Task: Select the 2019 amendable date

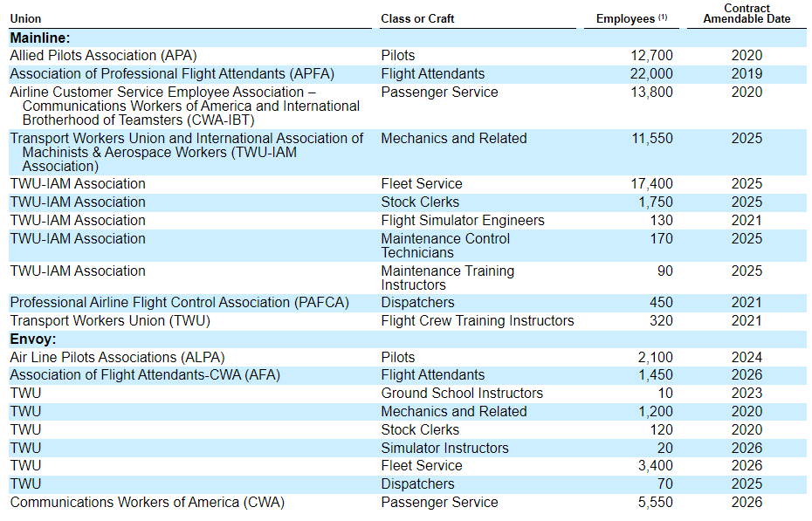Action: tap(747, 73)
